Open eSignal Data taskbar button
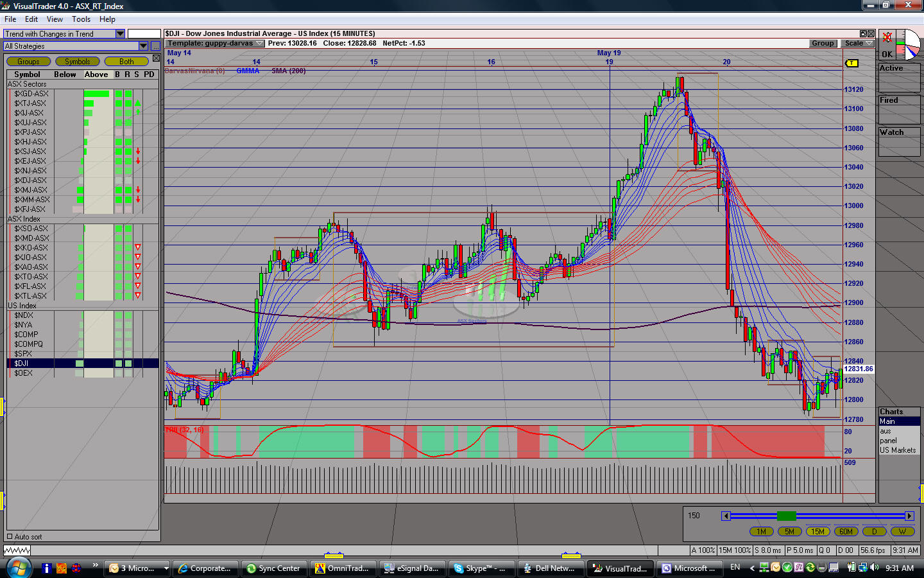The image size is (924, 578). (411, 568)
